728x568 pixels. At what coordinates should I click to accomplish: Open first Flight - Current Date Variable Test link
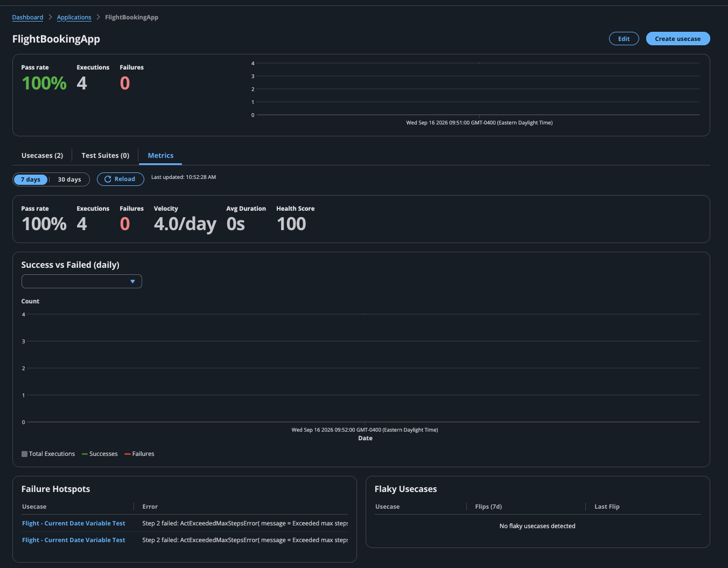[74, 523]
